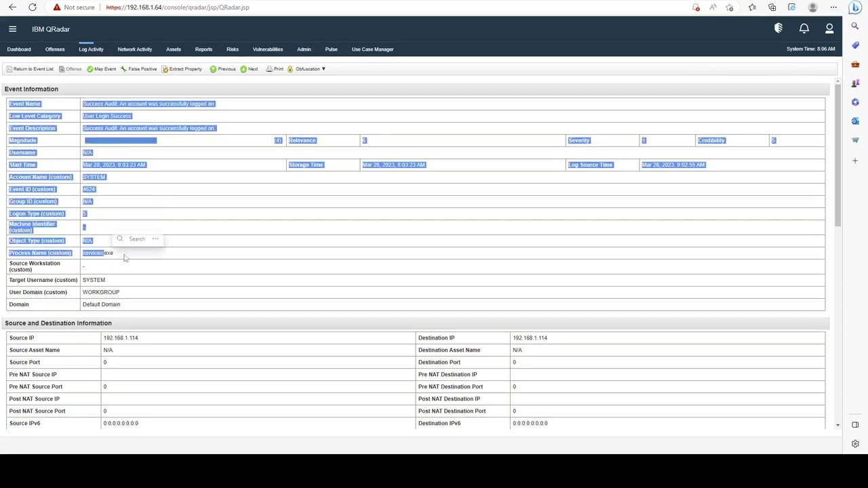Image resolution: width=868 pixels, height=488 pixels.
Task: Click the sidebar plus add icon
Action: (855, 161)
